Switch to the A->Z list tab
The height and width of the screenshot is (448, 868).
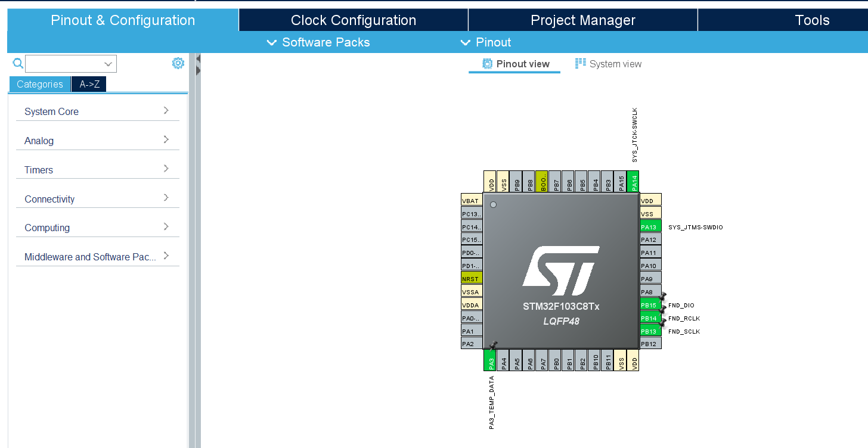89,84
